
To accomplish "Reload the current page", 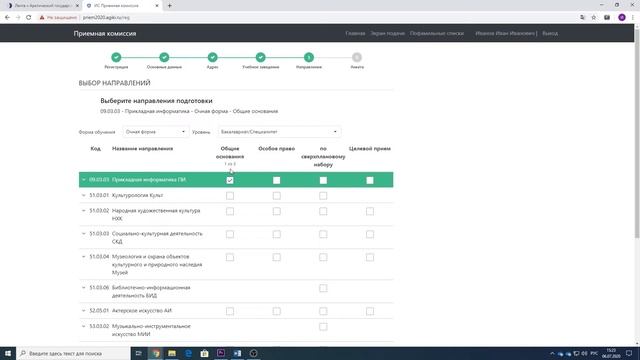I will coord(29,18).
